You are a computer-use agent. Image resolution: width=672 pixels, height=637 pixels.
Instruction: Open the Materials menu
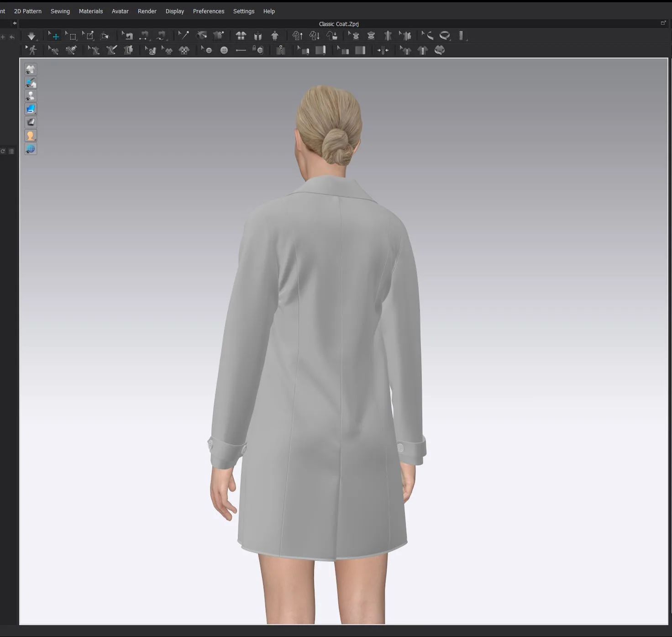click(91, 11)
